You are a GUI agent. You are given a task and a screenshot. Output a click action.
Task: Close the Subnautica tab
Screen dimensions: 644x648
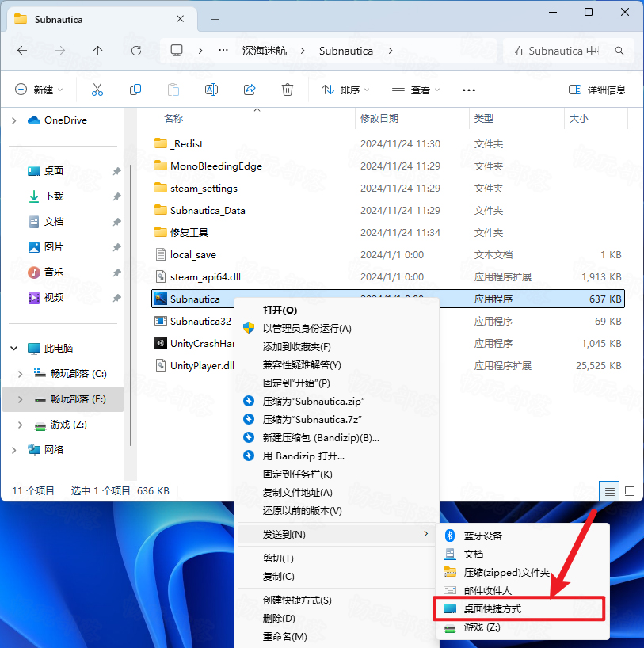[x=181, y=19]
